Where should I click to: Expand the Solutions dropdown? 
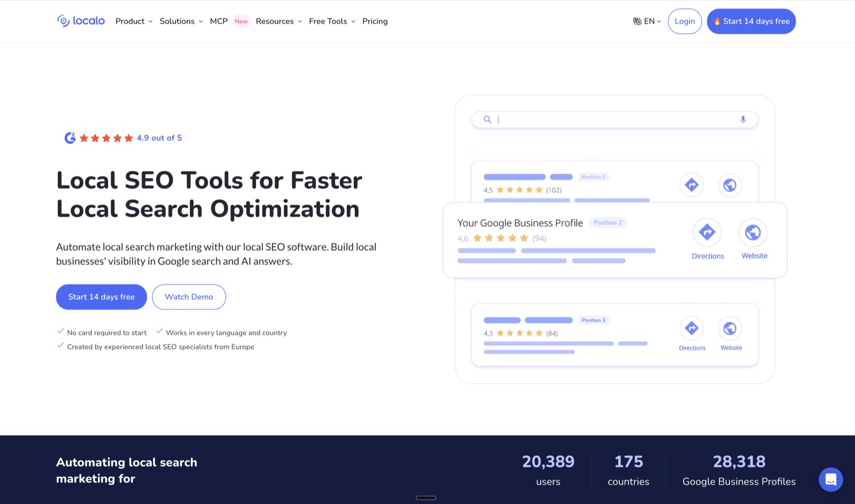(x=181, y=21)
